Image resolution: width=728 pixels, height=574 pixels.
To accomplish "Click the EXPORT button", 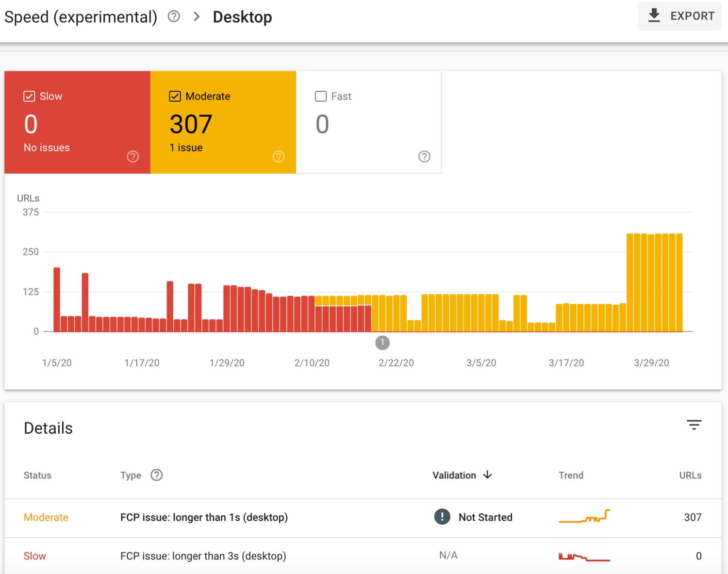I will pyautogui.click(x=679, y=16).
